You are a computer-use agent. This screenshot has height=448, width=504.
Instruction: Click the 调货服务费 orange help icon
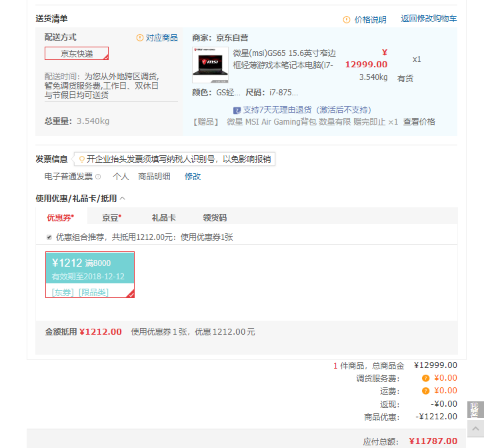[425, 378]
